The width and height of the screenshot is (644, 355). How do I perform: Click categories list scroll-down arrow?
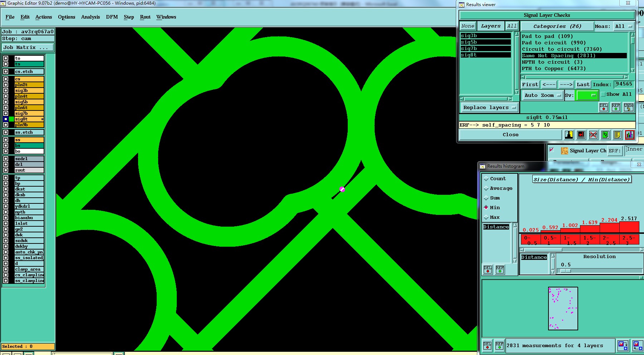coord(632,70)
